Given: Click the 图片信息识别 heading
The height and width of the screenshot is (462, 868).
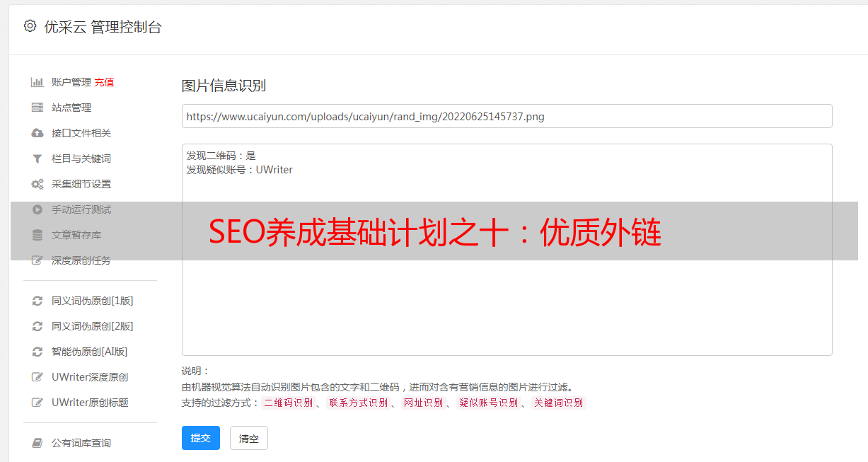Looking at the screenshot, I should tap(224, 86).
